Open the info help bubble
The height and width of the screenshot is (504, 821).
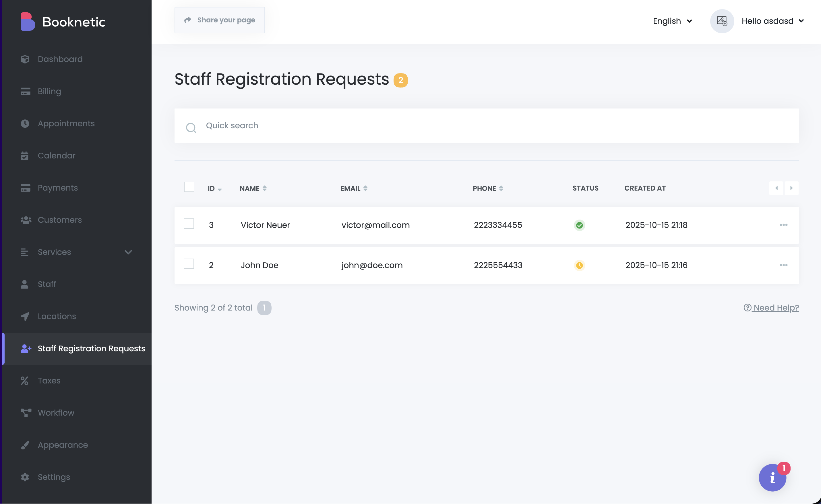[x=772, y=478]
